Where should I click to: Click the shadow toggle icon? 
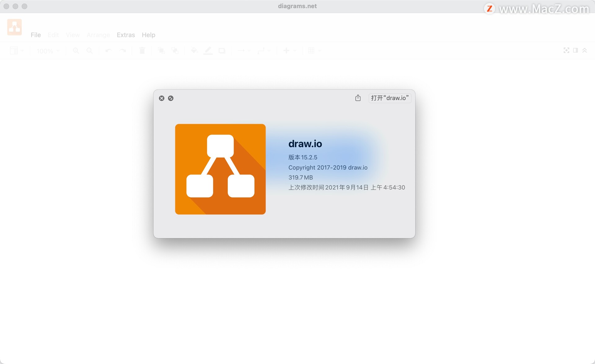[x=222, y=50]
